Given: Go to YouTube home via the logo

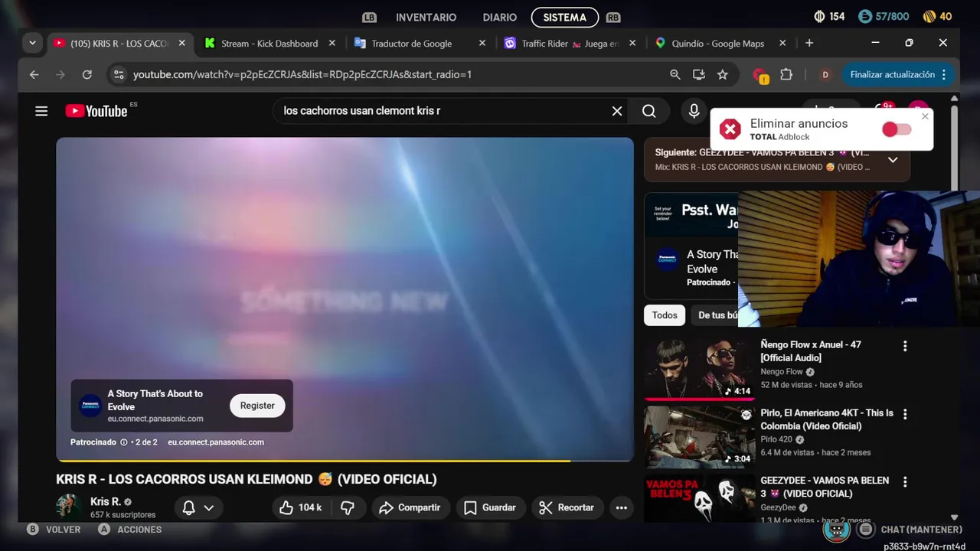Looking at the screenshot, I should click(x=96, y=111).
